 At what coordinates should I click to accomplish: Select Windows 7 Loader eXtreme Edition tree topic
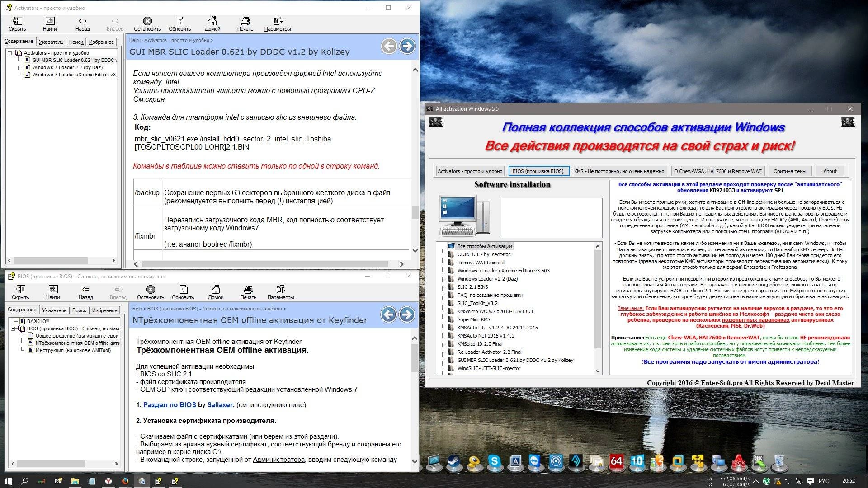[x=74, y=75]
